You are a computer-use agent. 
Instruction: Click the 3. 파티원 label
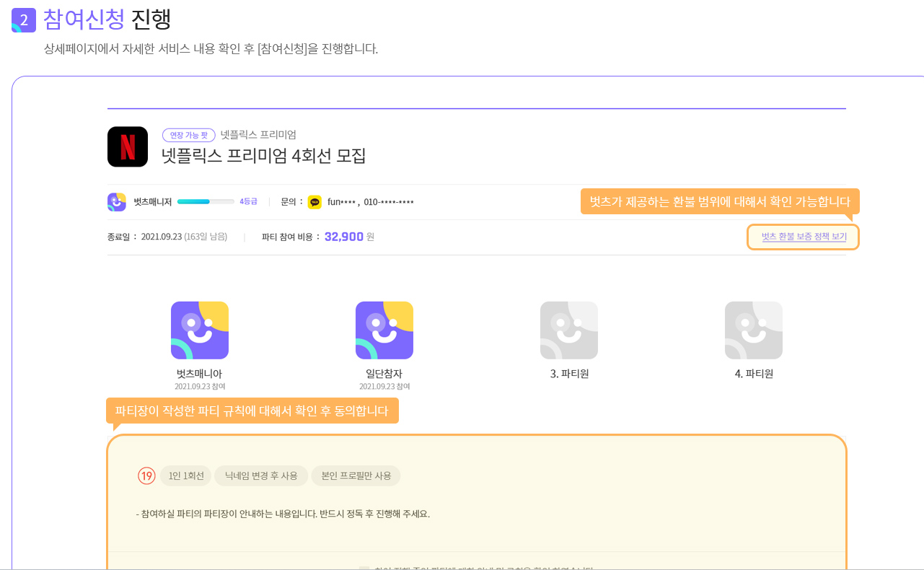(569, 374)
